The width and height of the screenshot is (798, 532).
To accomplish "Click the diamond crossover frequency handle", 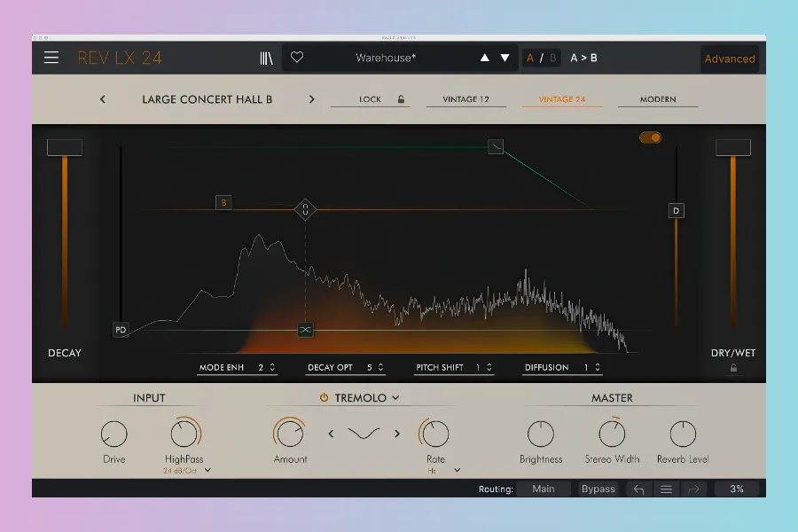I will [305, 209].
